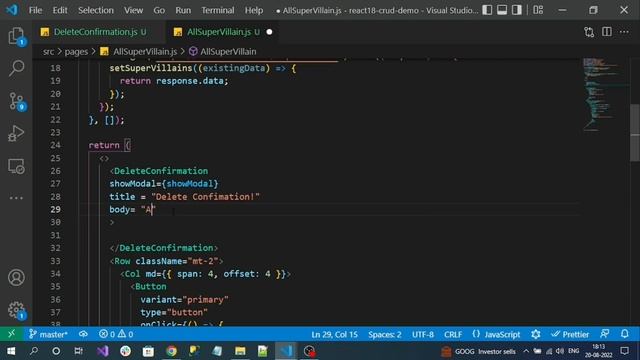Click the src breadcrumb
This screenshot has width=640, height=360.
click(48, 51)
